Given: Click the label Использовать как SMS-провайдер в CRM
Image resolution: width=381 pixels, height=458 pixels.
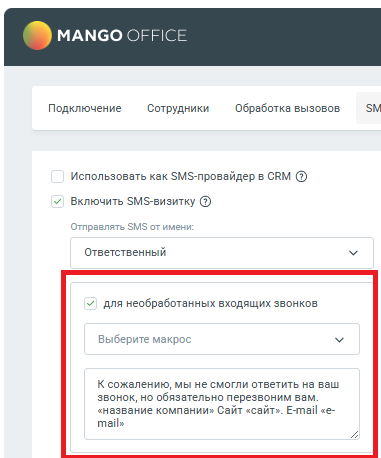Looking at the screenshot, I should [x=180, y=176].
